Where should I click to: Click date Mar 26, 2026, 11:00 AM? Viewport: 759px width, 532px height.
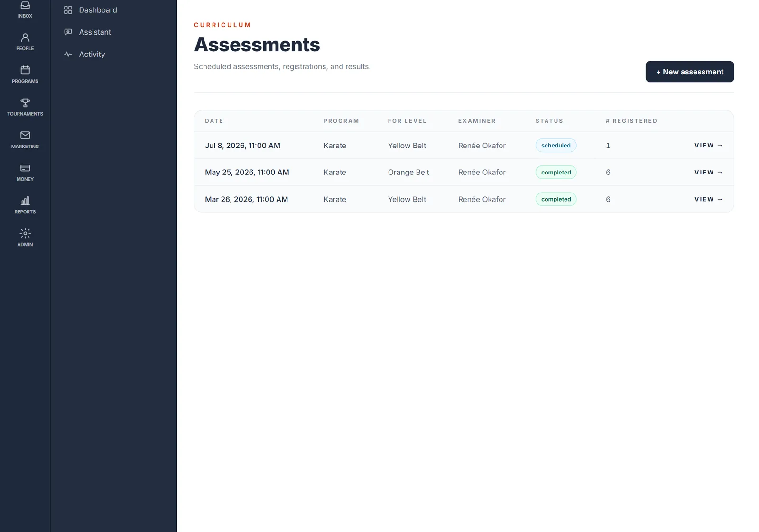[246, 200]
